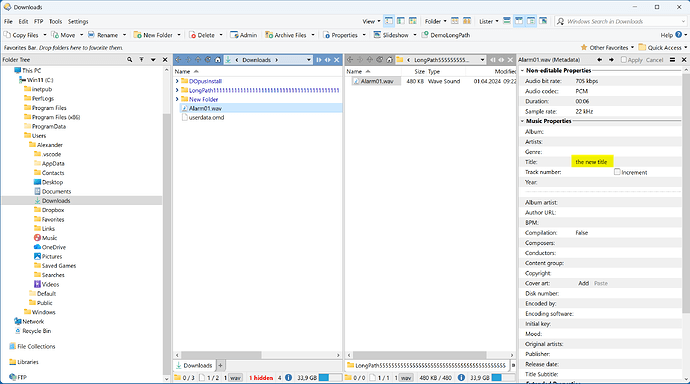
Task: Click the Home icon in Downloads pane
Action: point(217,60)
